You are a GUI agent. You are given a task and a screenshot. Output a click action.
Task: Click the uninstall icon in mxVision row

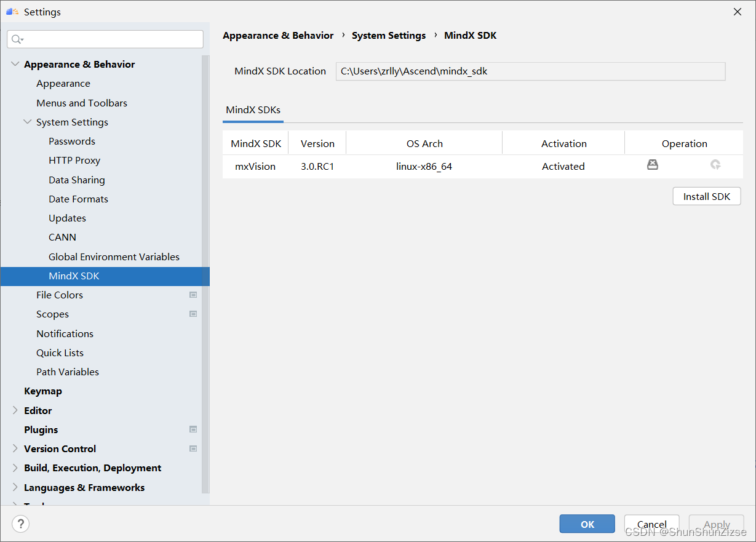[x=653, y=164]
